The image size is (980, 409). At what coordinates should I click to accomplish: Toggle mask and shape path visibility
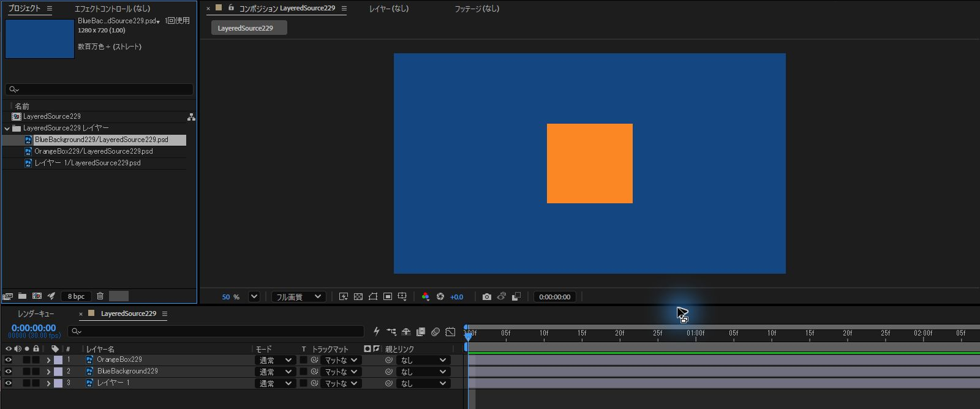[373, 297]
